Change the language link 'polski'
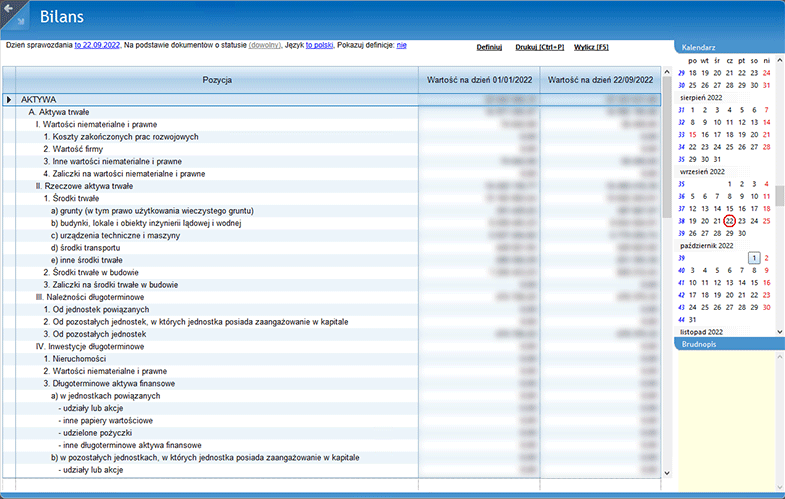Screen dimensions: 785x499 pyautogui.click(x=320, y=46)
